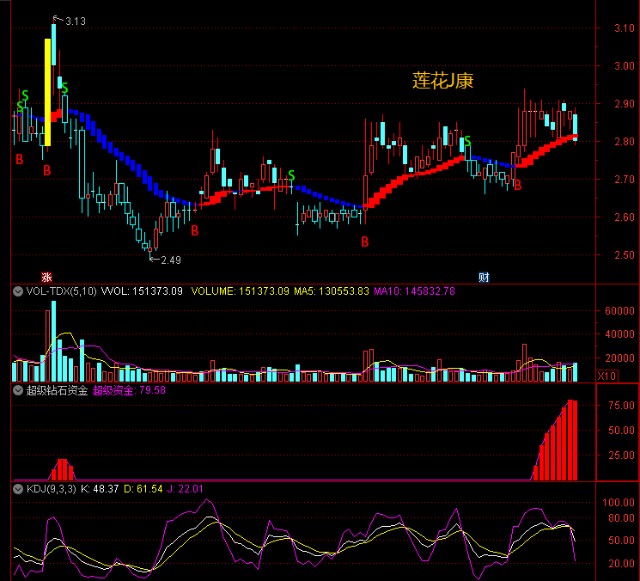
Task: Click the 60000 volume axis label
Action: click(x=620, y=311)
